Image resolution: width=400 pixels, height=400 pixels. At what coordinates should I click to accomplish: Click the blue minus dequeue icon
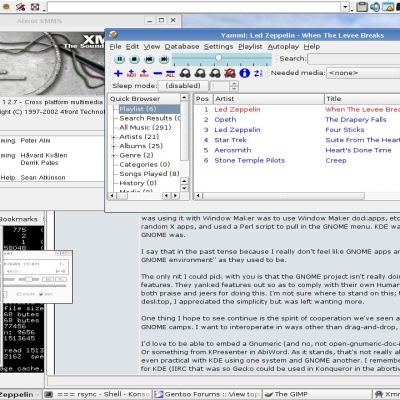pyautogui.click(x=158, y=73)
